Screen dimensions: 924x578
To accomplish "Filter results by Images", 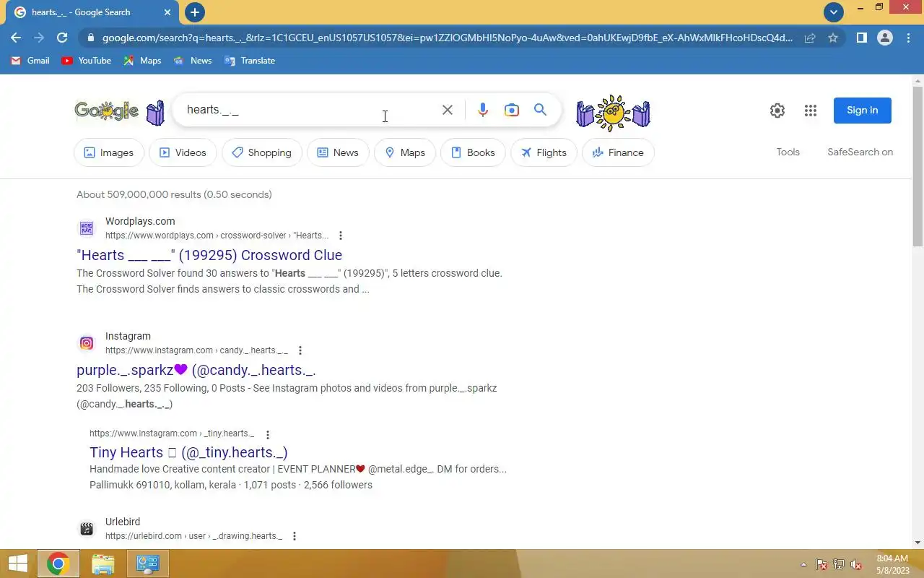I will 109,152.
